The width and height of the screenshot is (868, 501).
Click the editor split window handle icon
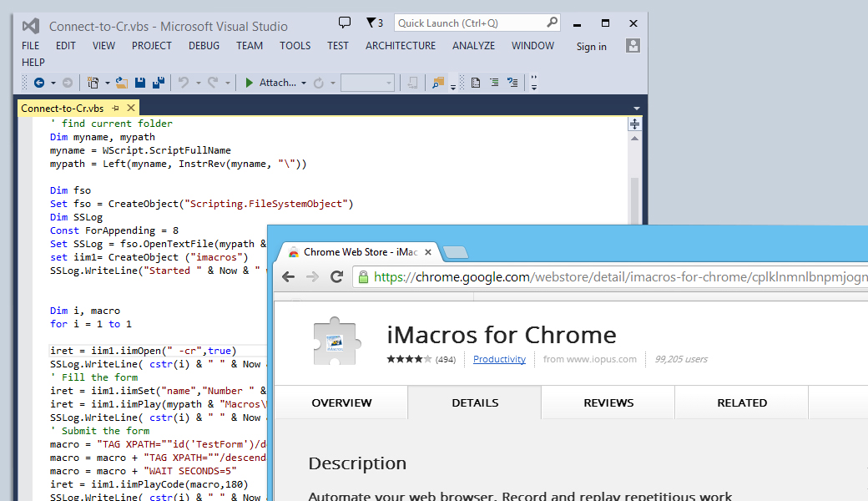[634, 124]
